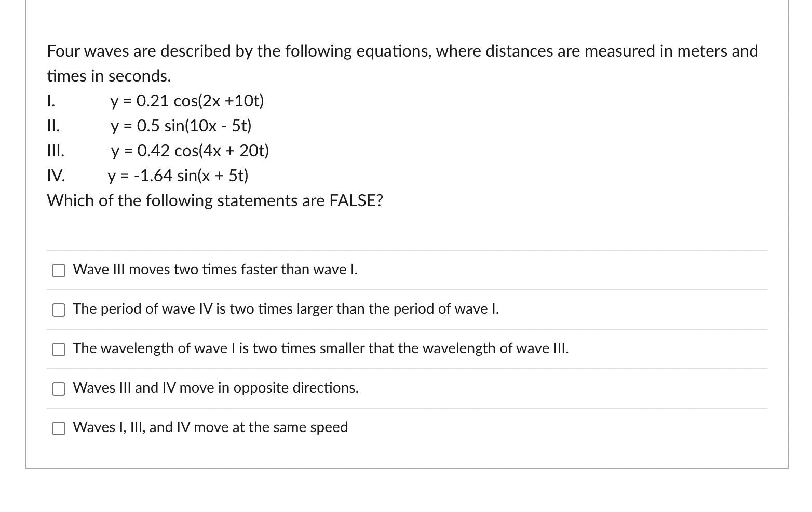Mark 'Waves III and IV move in opposite directions'
This screenshot has height=512, width=812.
[x=58, y=388]
